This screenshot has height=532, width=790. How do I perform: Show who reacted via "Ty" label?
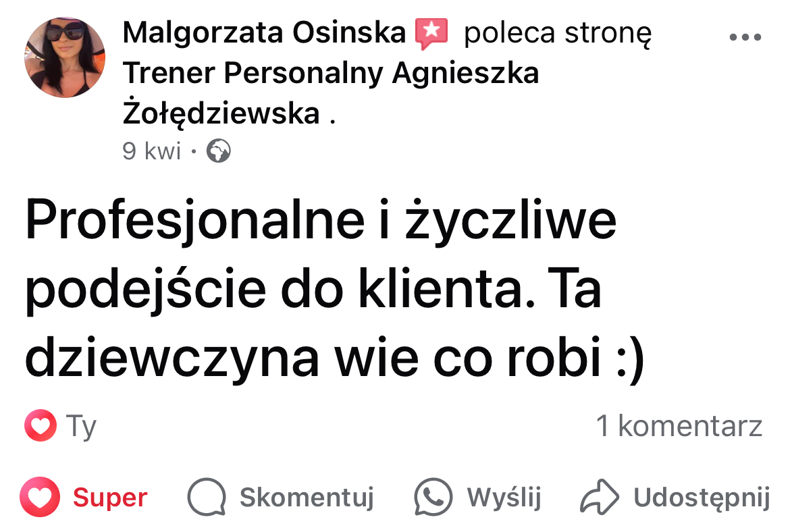click(x=81, y=427)
